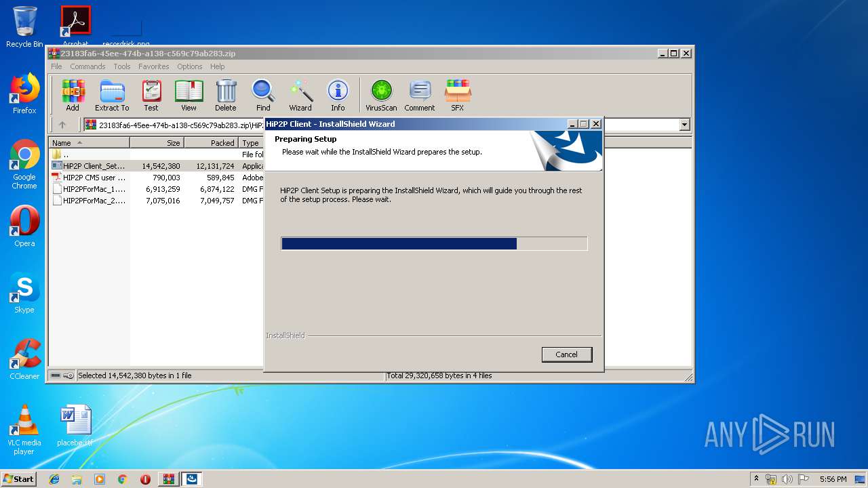Sort by Size column header
This screenshot has height=488, width=868.
(x=157, y=143)
